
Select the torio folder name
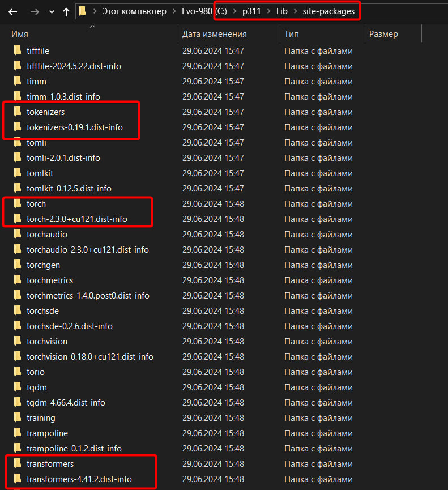36,372
